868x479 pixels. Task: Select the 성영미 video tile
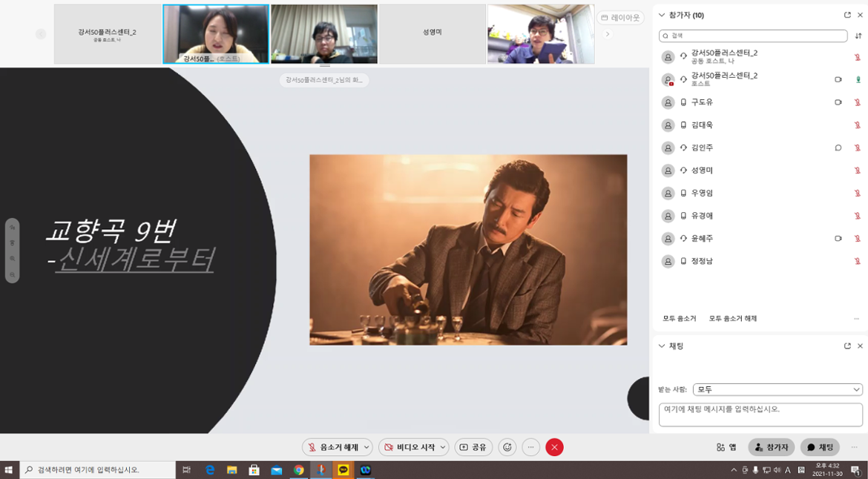click(433, 34)
